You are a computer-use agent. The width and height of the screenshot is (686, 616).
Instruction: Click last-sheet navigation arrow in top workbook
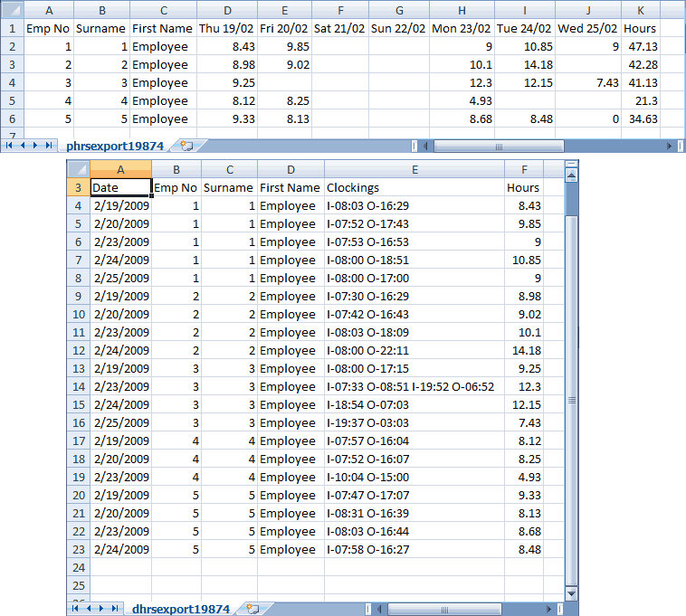coord(47,146)
